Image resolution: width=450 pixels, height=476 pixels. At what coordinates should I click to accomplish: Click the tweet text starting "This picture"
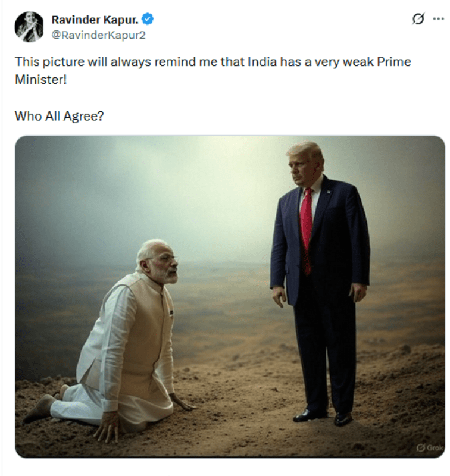(x=213, y=71)
